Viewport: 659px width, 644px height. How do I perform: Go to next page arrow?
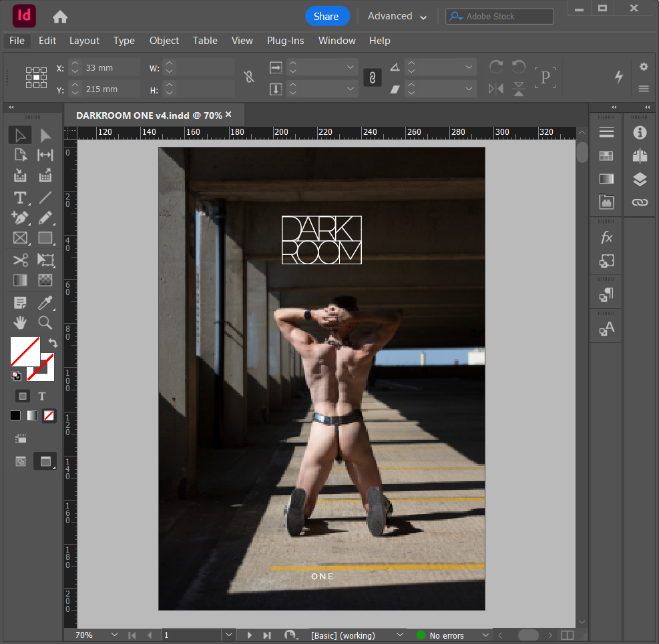click(x=249, y=635)
